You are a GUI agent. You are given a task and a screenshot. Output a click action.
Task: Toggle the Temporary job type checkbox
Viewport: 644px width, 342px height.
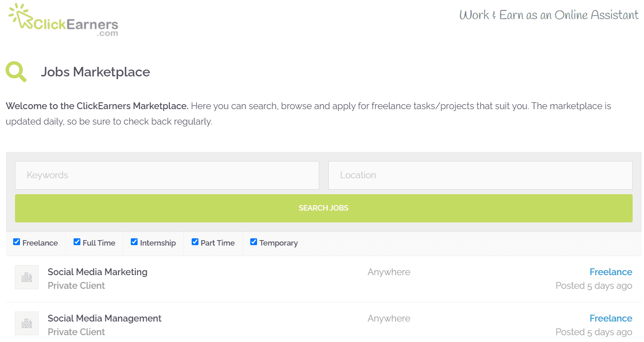coord(254,242)
